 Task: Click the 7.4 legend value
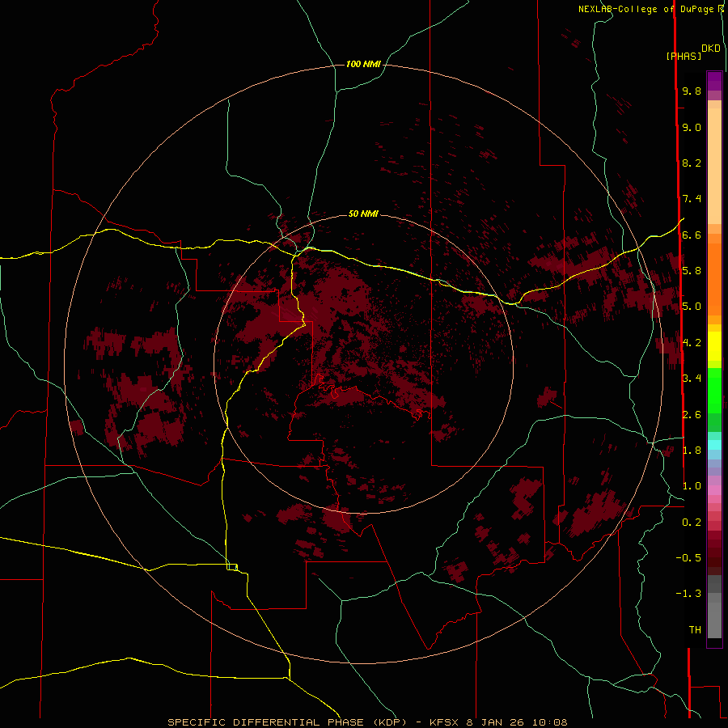(692, 199)
